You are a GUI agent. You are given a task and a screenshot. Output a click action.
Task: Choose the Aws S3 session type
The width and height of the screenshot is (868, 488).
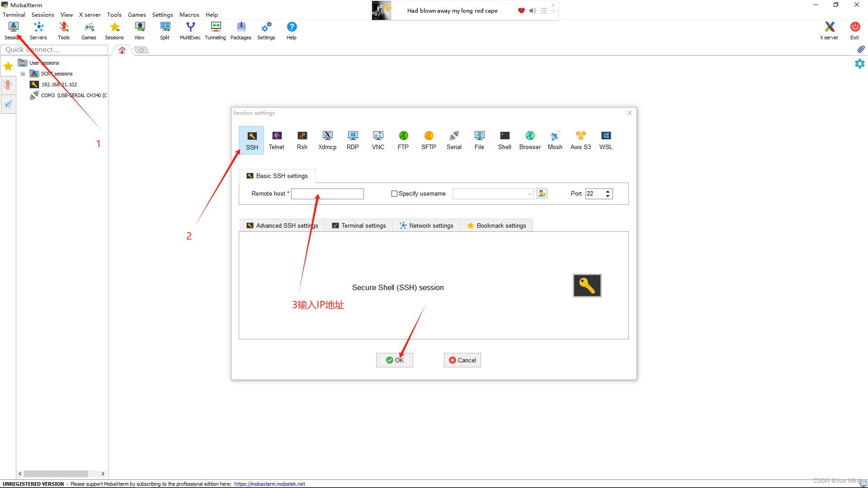[x=580, y=140]
